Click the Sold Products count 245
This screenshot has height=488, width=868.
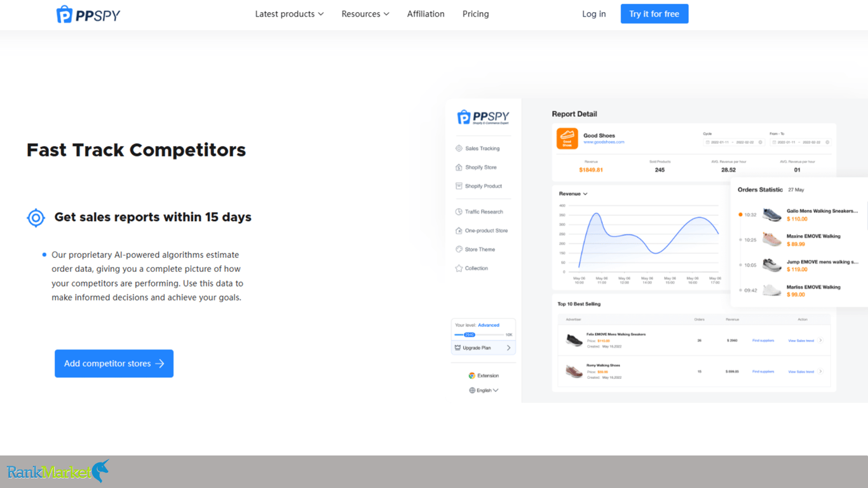click(x=660, y=170)
